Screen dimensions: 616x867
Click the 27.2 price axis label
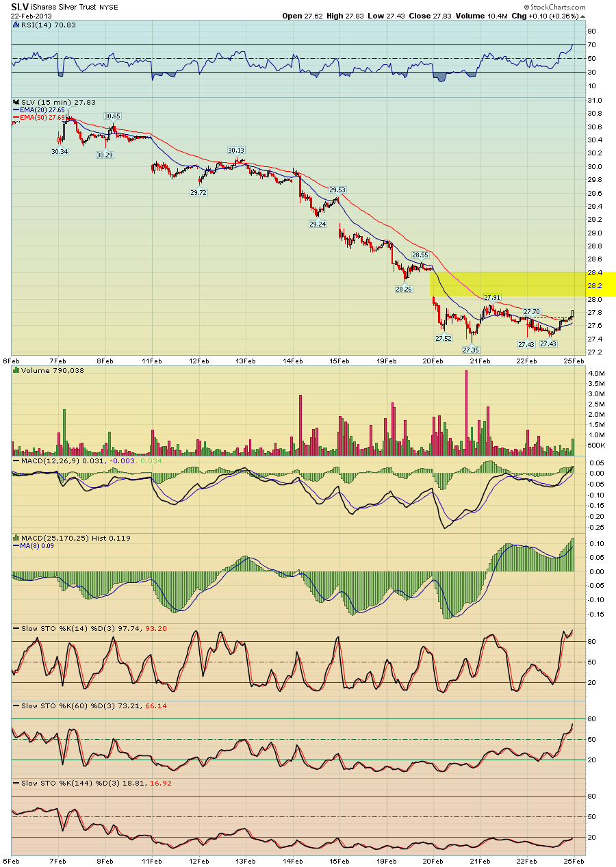coord(594,352)
